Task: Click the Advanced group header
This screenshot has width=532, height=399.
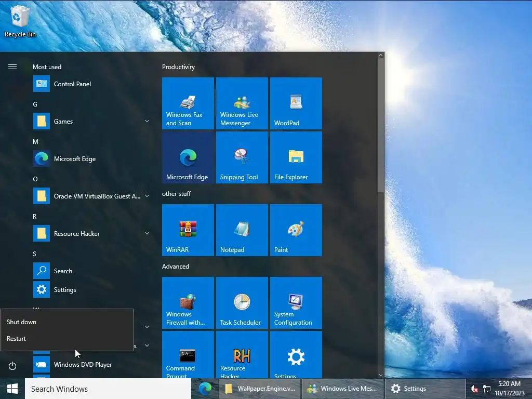Action: pyautogui.click(x=176, y=267)
